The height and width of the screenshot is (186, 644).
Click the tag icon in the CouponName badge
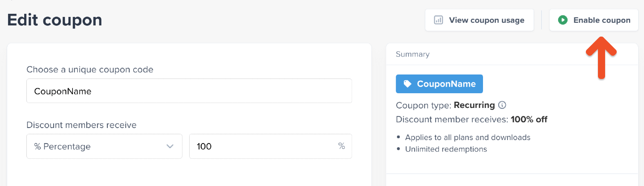pyautogui.click(x=407, y=84)
